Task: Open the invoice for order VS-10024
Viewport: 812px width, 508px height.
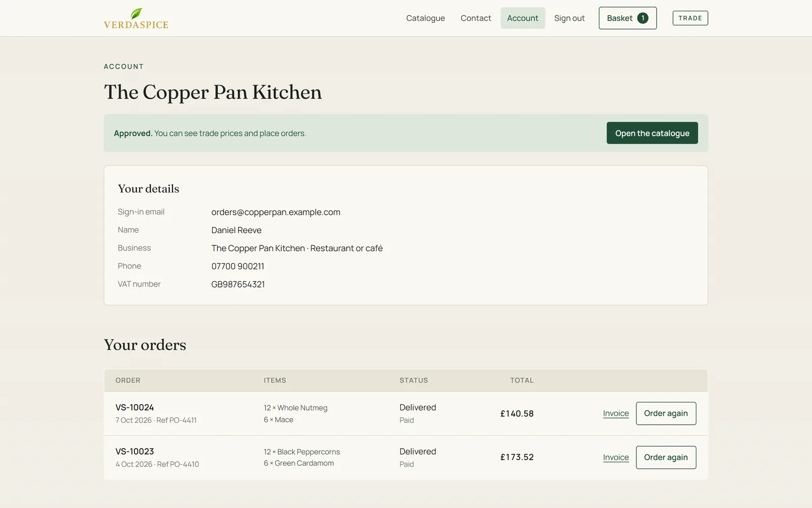Action: click(x=616, y=414)
